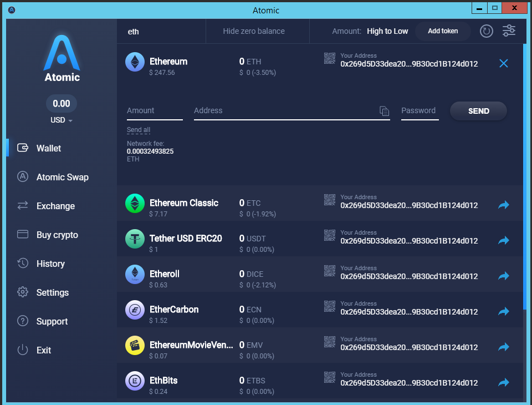
Task: Click the Atomic title bar app icon
Action: point(12,10)
